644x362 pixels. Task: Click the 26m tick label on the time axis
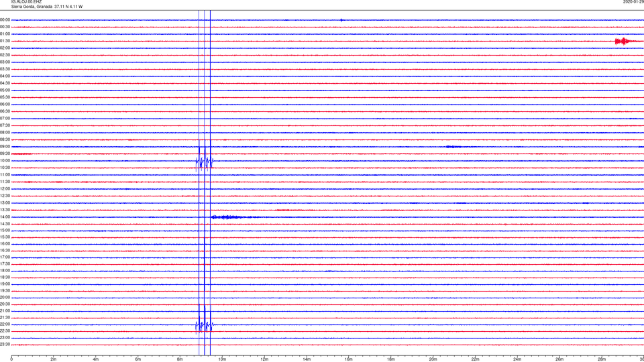559,359
